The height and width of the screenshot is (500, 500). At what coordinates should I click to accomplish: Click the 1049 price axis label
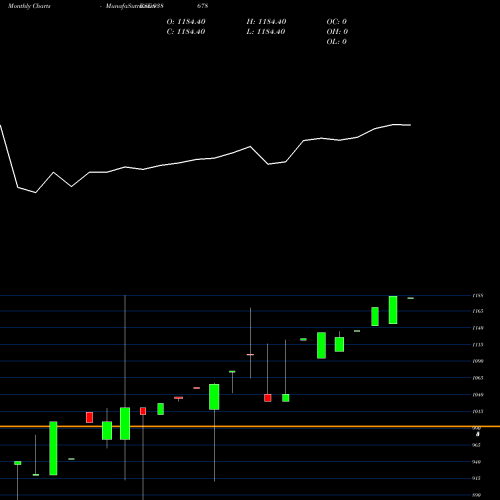tap(478, 395)
